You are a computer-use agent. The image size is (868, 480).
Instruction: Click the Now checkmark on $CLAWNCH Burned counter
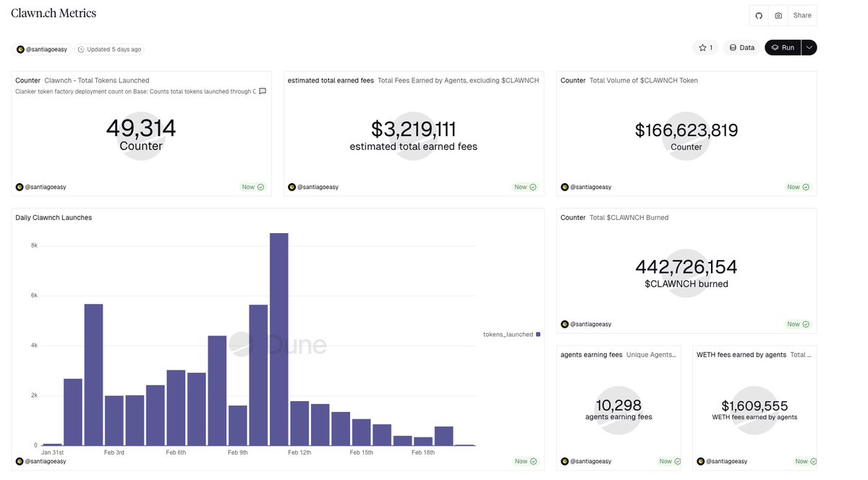804,324
